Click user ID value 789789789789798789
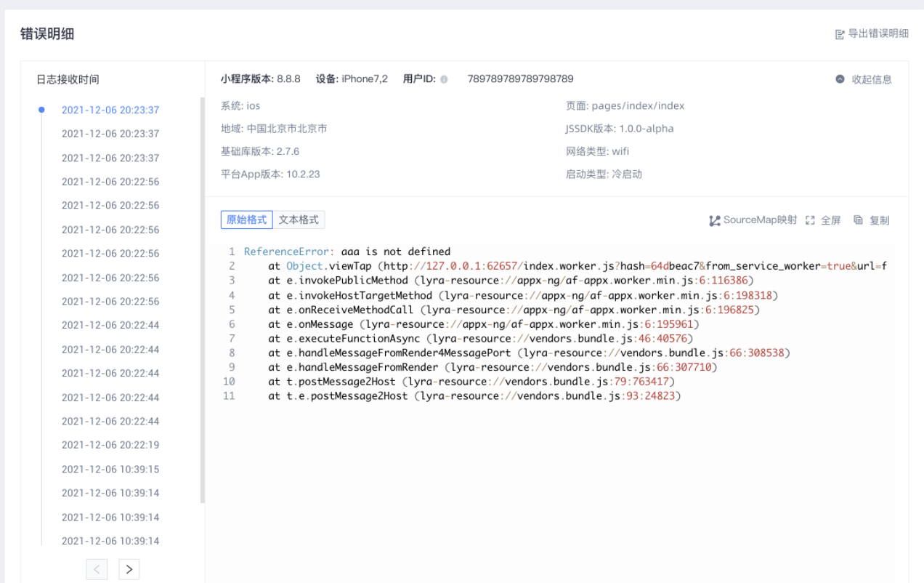Viewport: 924px width, 583px height. pyautogui.click(x=520, y=79)
